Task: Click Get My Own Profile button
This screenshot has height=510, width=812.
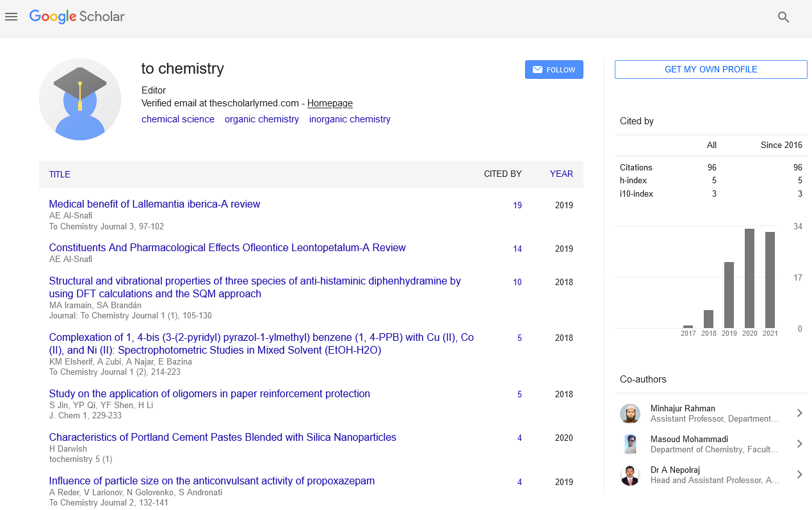Action: coord(711,69)
